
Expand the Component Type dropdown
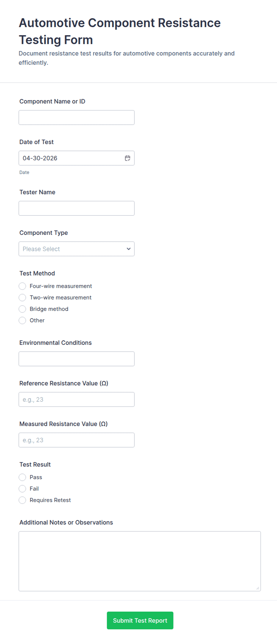[76, 249]
